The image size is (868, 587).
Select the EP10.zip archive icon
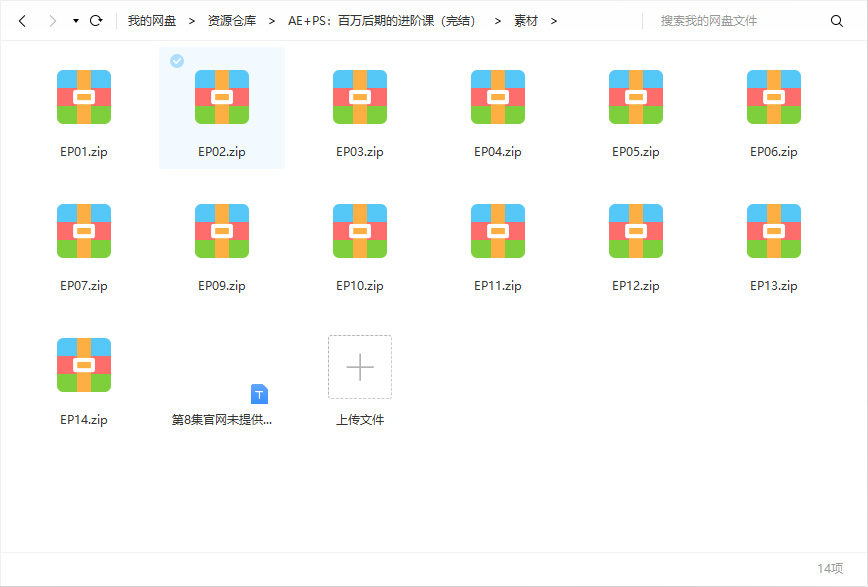coord(360,231)
